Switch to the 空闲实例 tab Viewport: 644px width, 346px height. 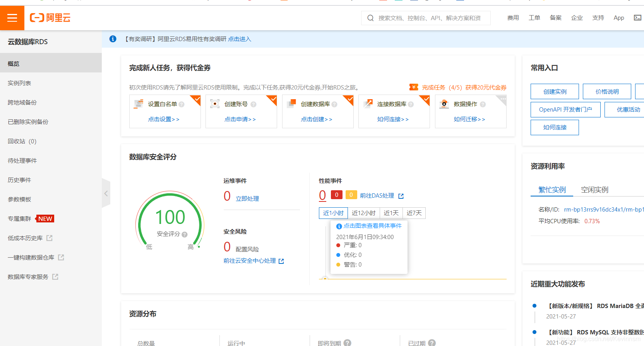[594, 189]
